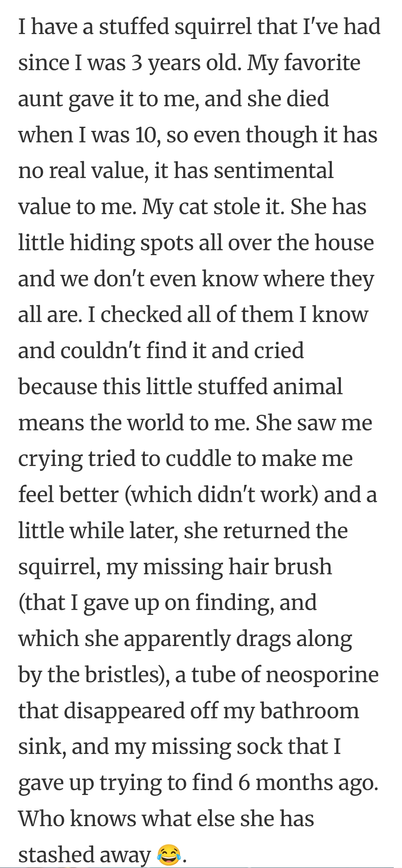Click the word "sentimental"

click(x=273, y=171)
